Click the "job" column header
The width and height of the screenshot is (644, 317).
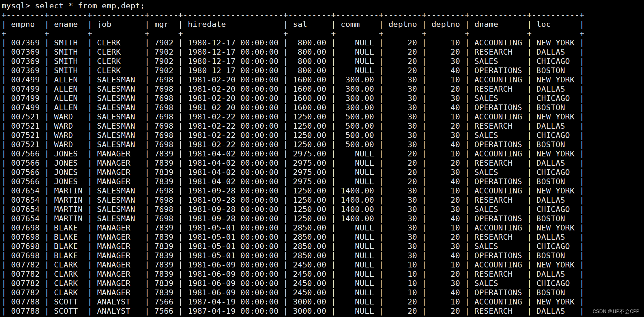(x=104, y=24)
